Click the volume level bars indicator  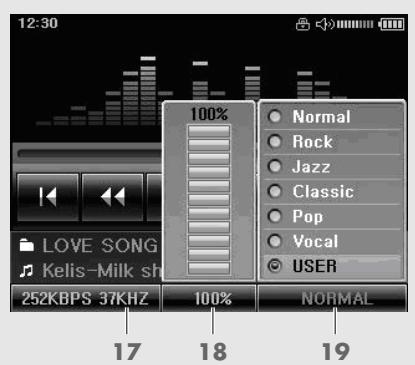click(x=355, y=24)
